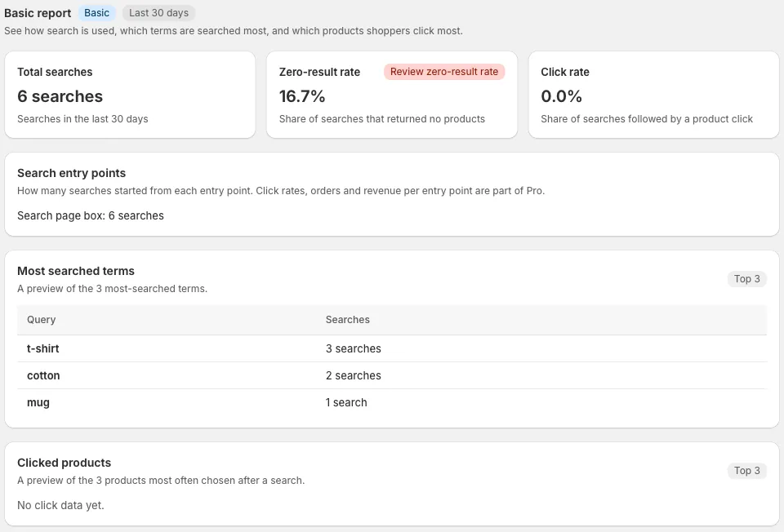Select the "cotton" query cell
Image resolution: width=784 pixels, height=532 pixels.
[x=43, y=375]
